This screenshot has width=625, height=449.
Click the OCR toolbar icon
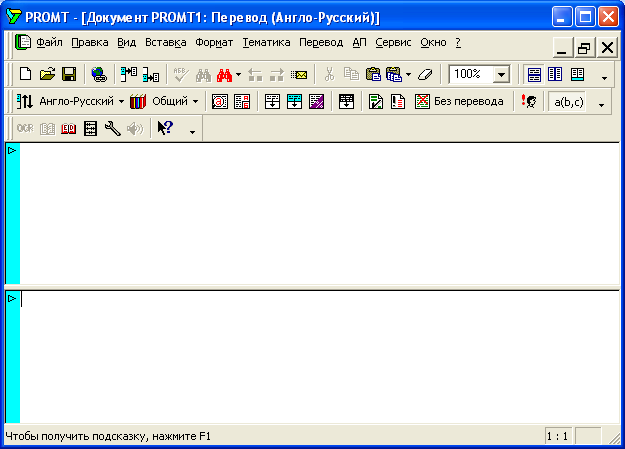pyautogui.click(x=25, y=128)
